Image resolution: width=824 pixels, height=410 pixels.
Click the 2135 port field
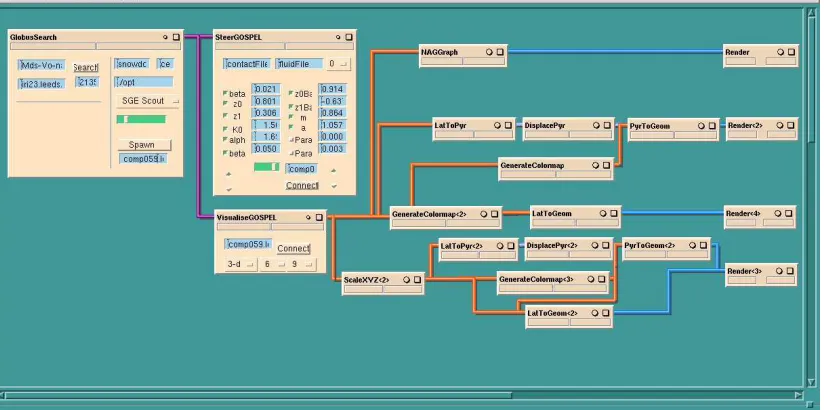click(86, 82)
